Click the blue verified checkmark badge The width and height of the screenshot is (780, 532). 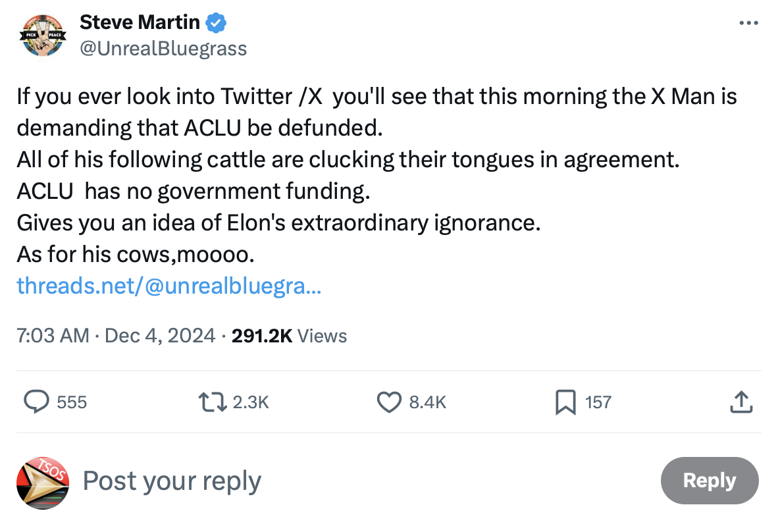point(216,23)
